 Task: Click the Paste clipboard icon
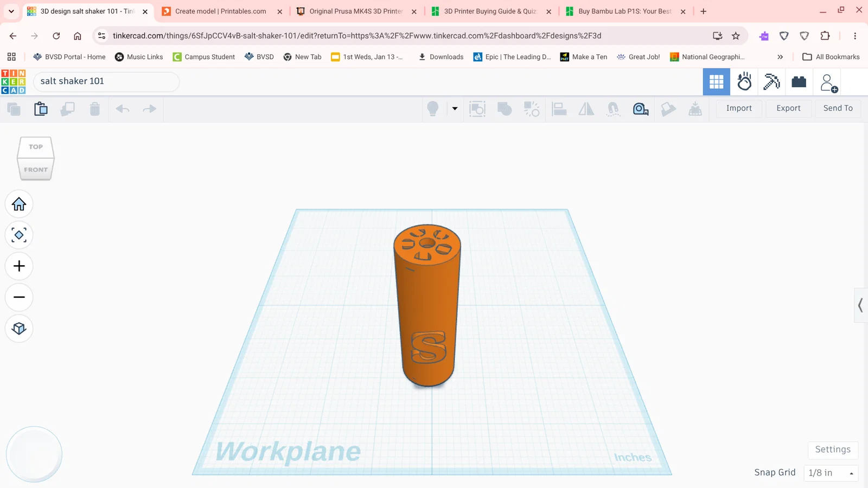click(41, 109)
